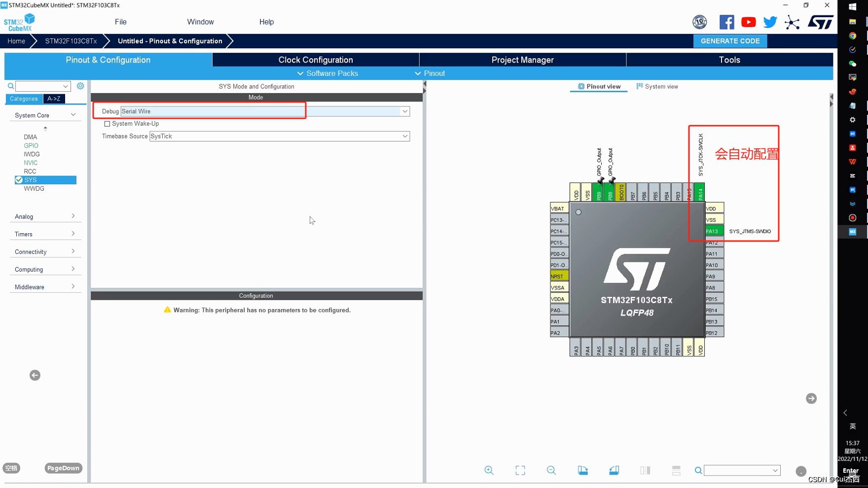This screenshot has width=868, height=488.
Task: Switch to the Tools tab
Action: point(729,60)
